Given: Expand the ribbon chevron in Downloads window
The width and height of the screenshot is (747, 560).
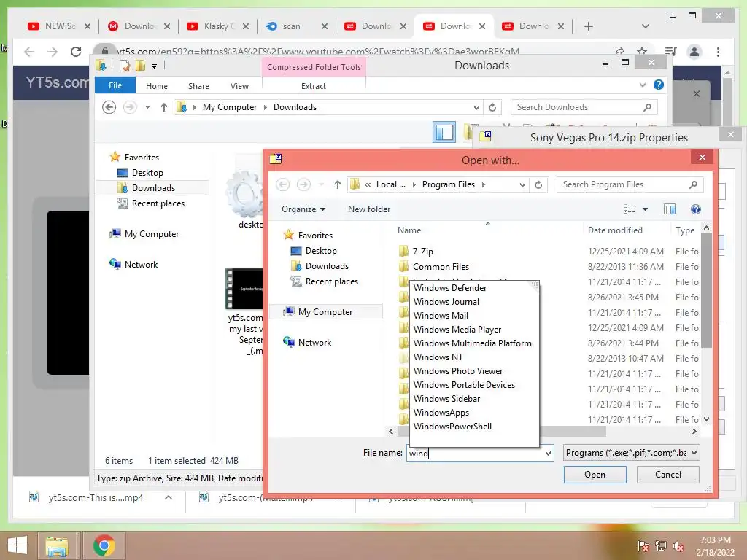Looking at the screenshot, I should (x=642, y=85).
